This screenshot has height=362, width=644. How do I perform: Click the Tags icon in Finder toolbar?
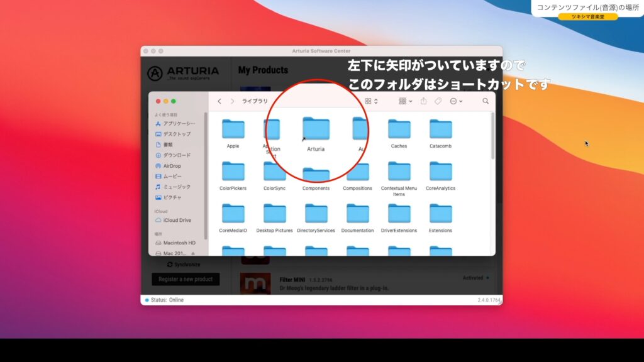point(438,101)
